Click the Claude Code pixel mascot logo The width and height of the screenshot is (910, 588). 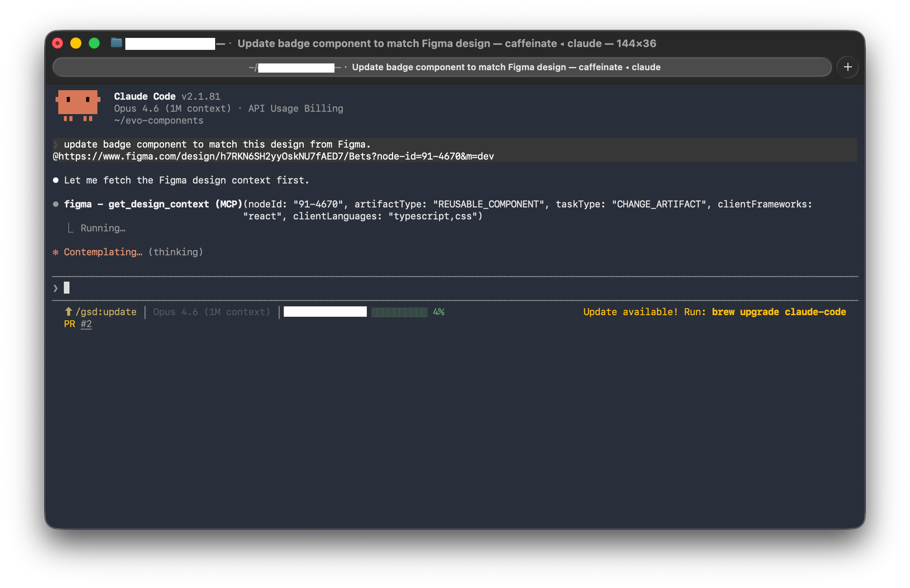pyautogui.click(x=78, y=106)
